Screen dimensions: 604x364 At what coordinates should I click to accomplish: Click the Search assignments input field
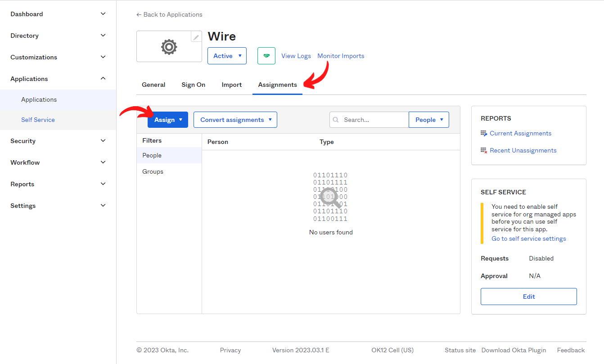[374, 120]
